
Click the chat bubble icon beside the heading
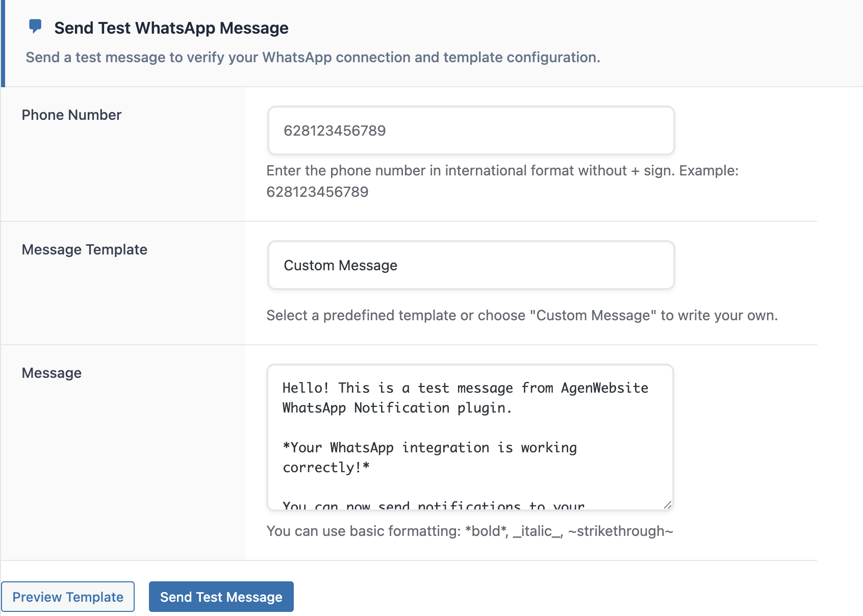click(35, 26)
